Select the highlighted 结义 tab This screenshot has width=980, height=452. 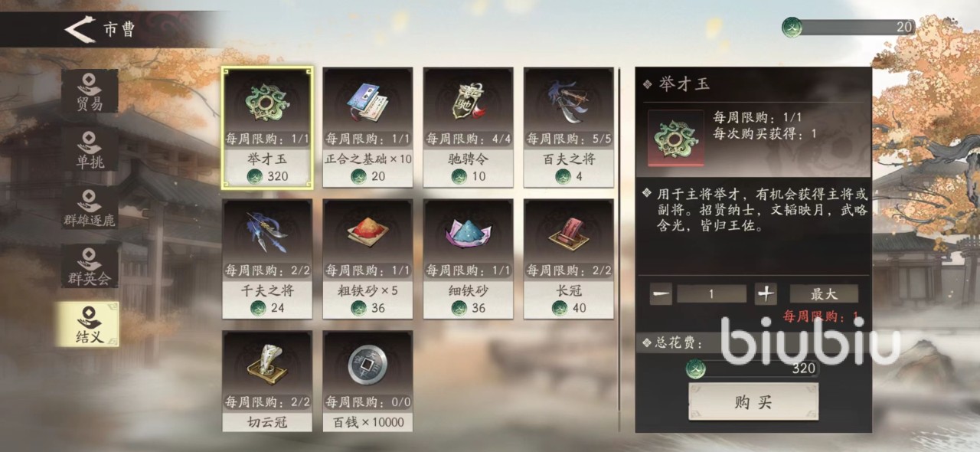pyautogui.click(x=90, y=323)
